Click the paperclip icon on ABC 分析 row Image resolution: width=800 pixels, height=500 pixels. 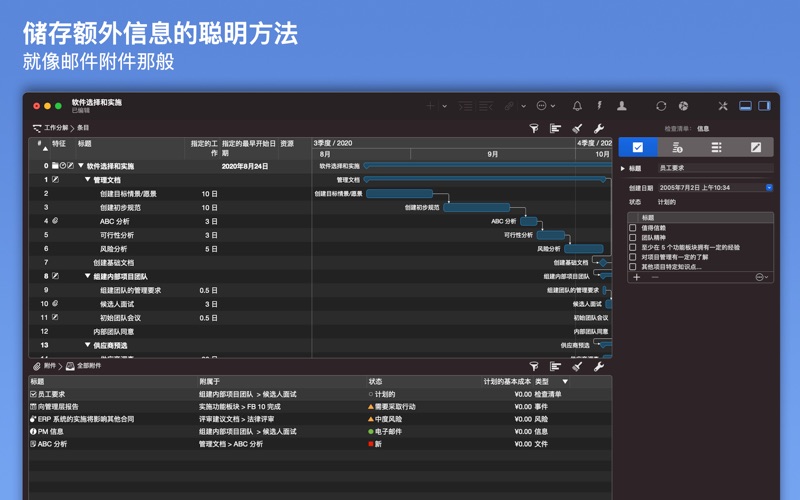(56, 221)
